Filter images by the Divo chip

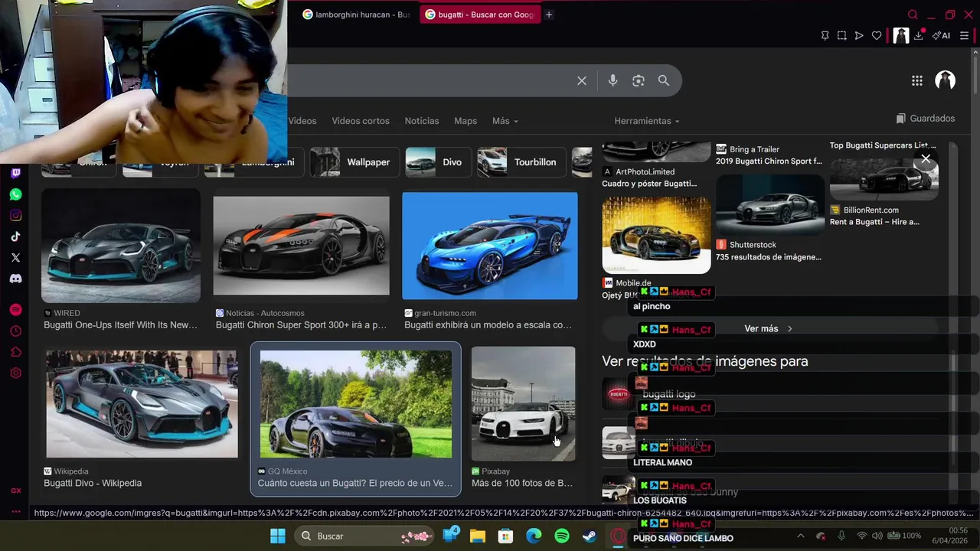point(438,162)
